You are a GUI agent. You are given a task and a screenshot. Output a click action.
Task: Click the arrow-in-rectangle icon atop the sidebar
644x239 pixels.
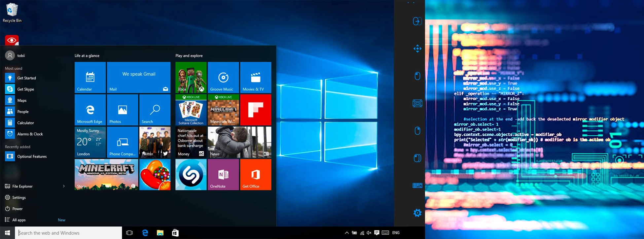click(417, 21)
